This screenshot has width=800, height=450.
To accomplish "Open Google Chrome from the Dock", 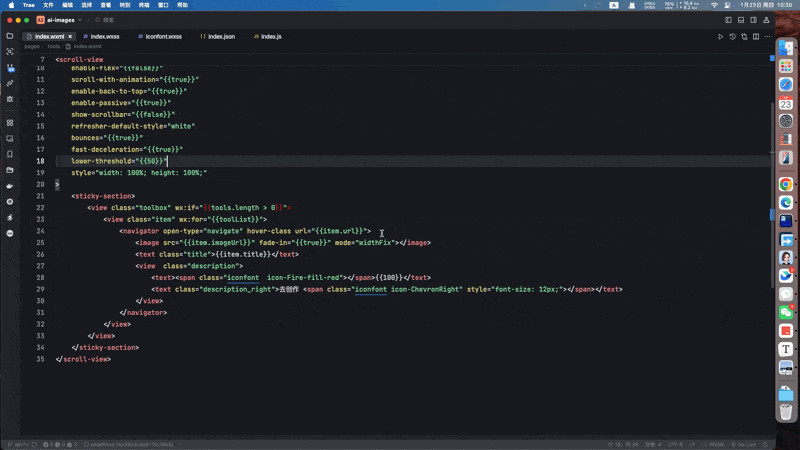I will [786, 184].
